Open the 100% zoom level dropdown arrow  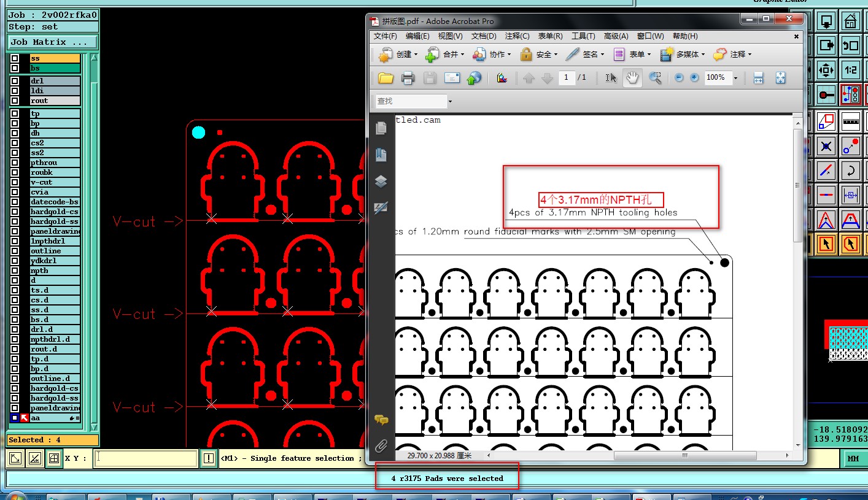coord(735,78)
